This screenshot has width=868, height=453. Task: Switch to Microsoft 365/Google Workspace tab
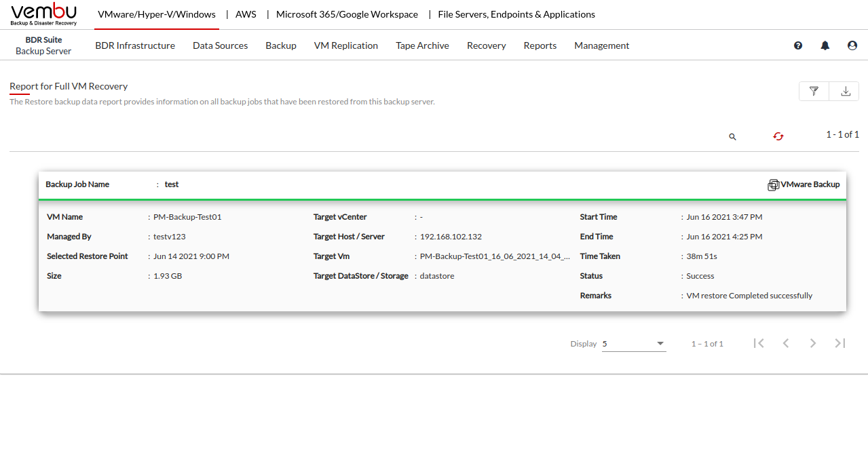347,14
